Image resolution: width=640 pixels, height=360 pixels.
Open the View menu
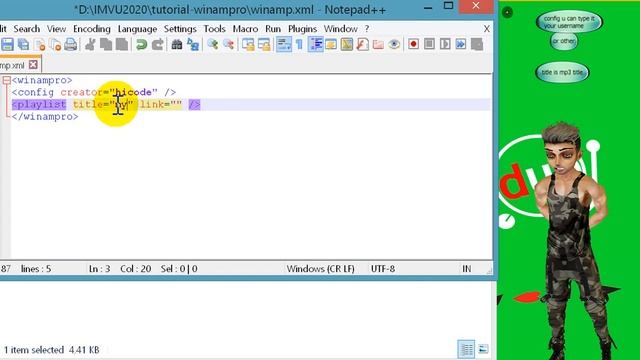[x=56, y=29]
